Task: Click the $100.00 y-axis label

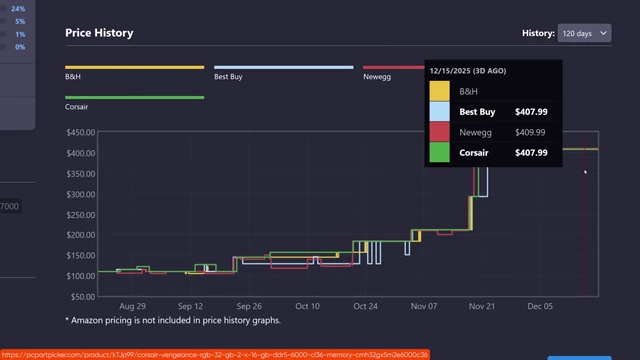Action: 81,276
